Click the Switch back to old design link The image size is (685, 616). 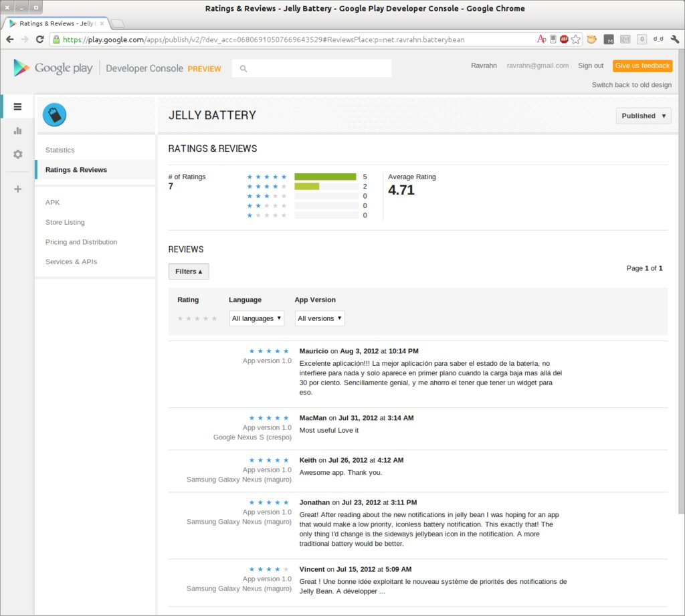coord(631,85)
